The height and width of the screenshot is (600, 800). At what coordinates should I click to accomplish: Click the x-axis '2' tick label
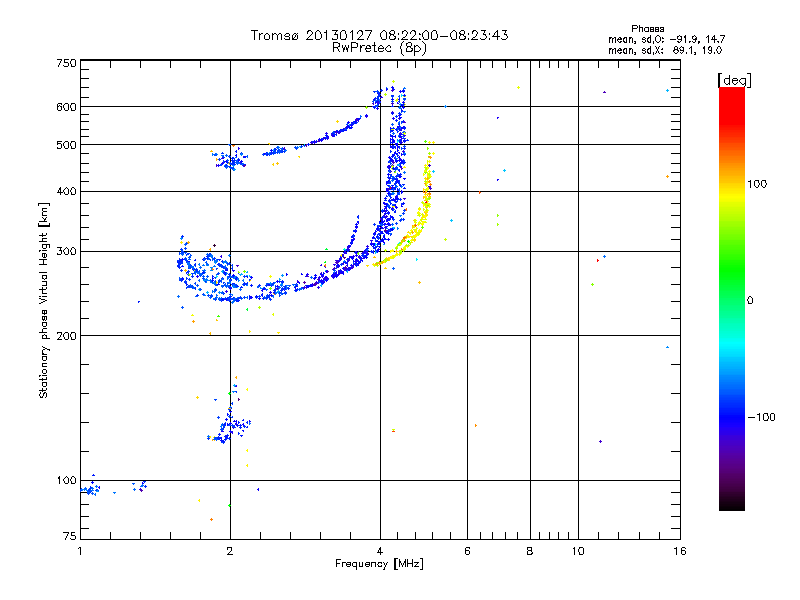(x=230, y=551)
